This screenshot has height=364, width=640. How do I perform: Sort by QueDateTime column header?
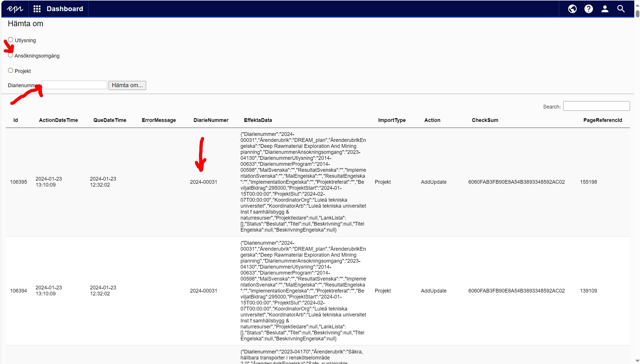coord(110,120)
